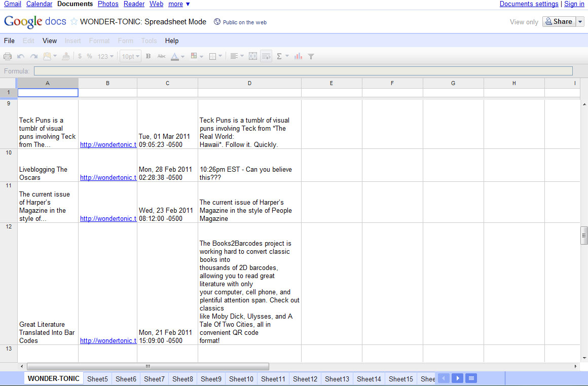Select row 12 by its header
The width and height of the screenshot is (588, 386).
click(x=9, y=284)
